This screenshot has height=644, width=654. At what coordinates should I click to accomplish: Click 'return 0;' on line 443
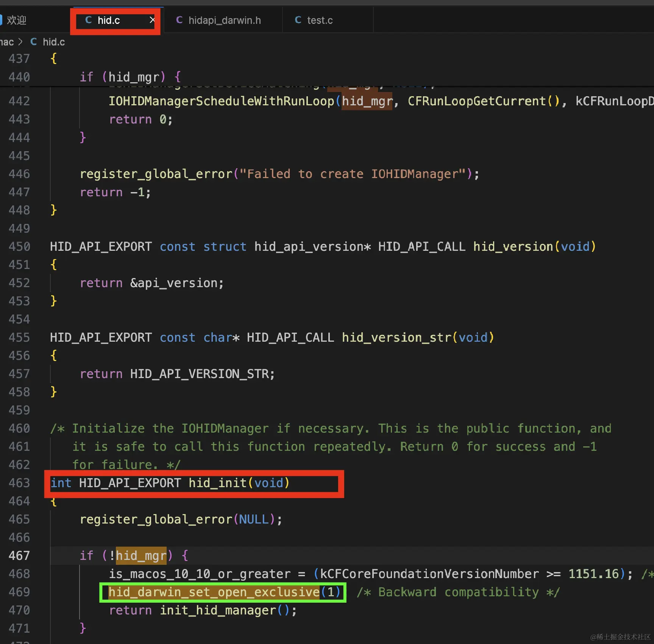tap(141, 119)
